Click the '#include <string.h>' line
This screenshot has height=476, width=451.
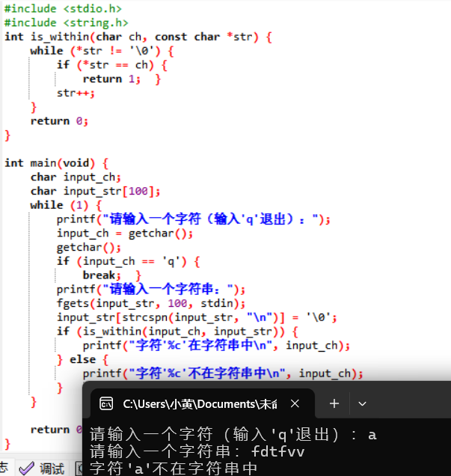67,22
